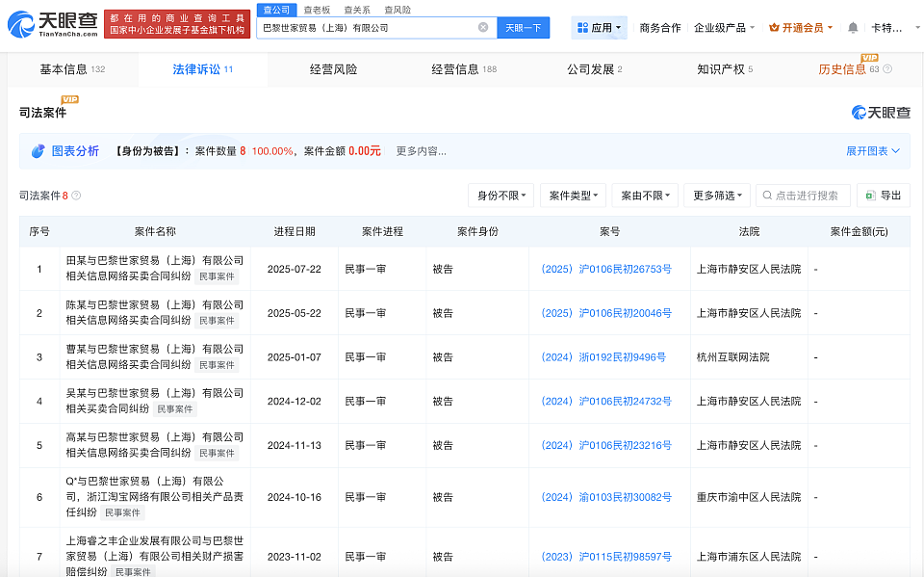Screen dimensions: 924x577
Task: Click the 吴某与巴黎世家贸易 case name
Action: point(154,401)
